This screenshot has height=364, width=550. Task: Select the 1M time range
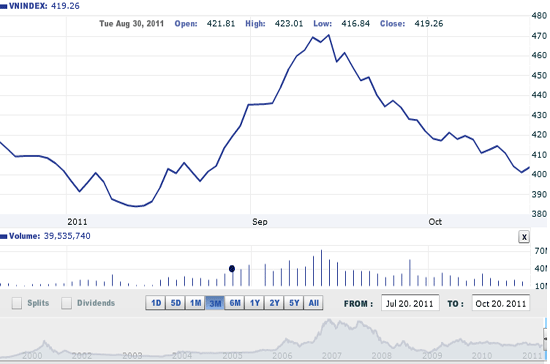[x=195, y=303]
